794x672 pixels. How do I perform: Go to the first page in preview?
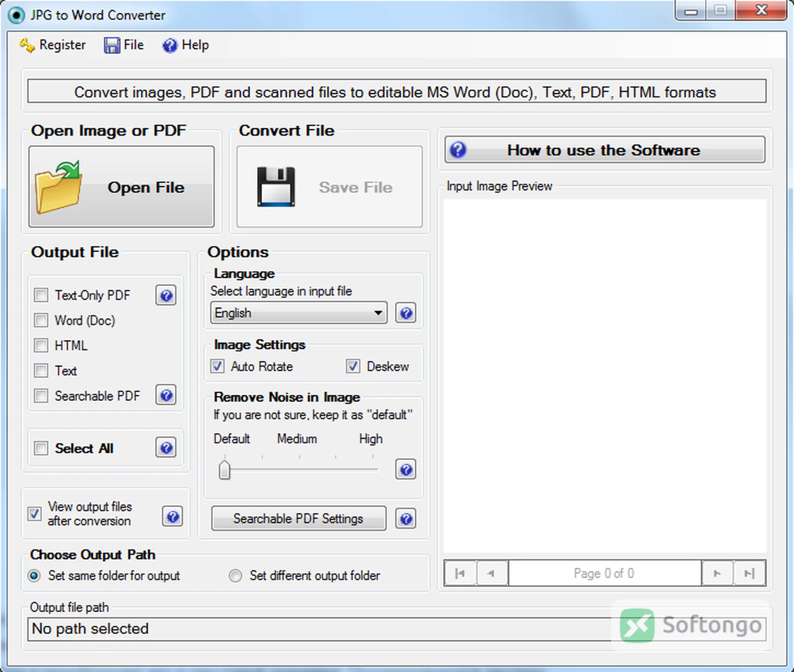click(460, 573)
